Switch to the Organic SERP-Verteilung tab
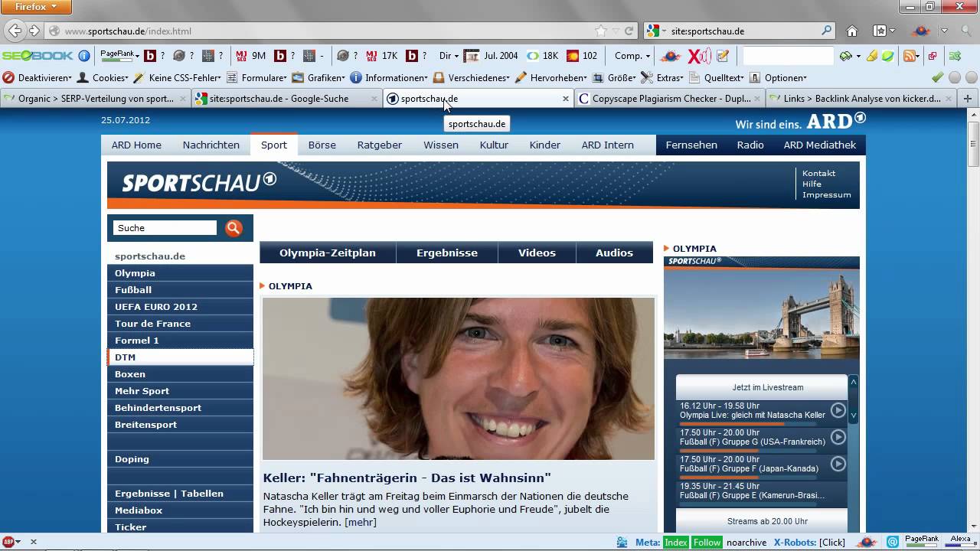Screen dimensions: 980x551 pos(95,99)
